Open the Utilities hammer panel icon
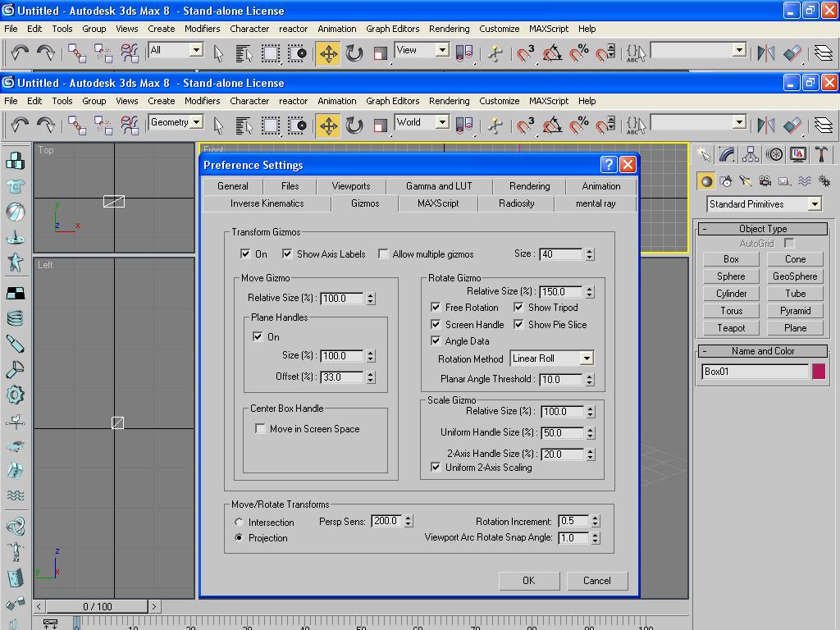The image size is (840, 630). click(821, 154)
